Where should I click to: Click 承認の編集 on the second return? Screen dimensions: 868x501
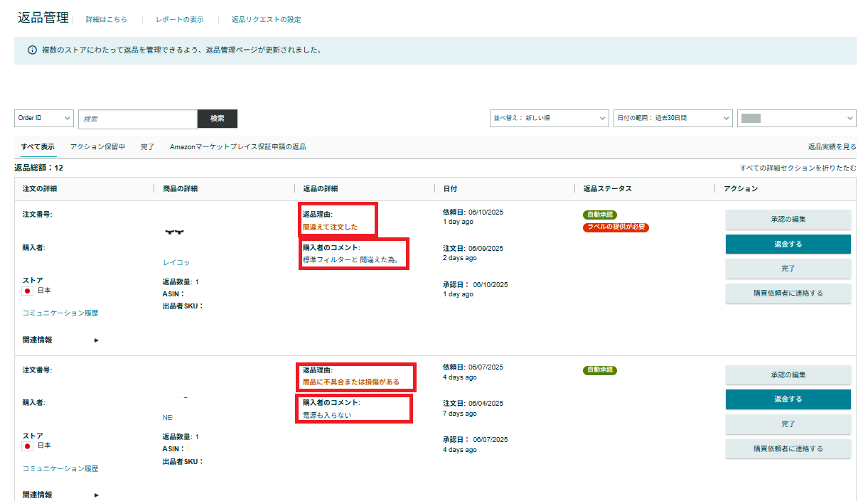(788, 375)
